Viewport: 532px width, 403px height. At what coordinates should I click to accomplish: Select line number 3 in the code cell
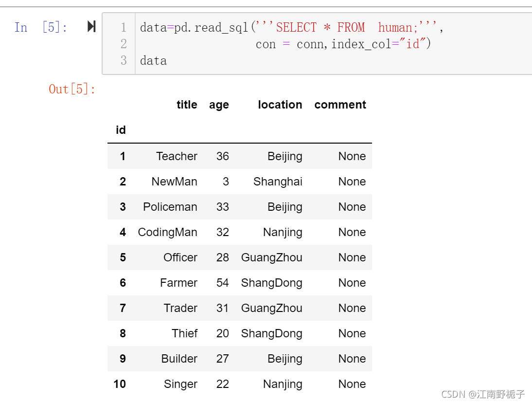(x=124, y=60)
